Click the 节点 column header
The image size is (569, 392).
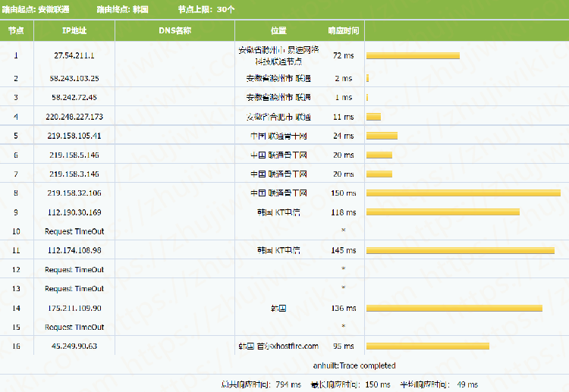coord(16,31)
